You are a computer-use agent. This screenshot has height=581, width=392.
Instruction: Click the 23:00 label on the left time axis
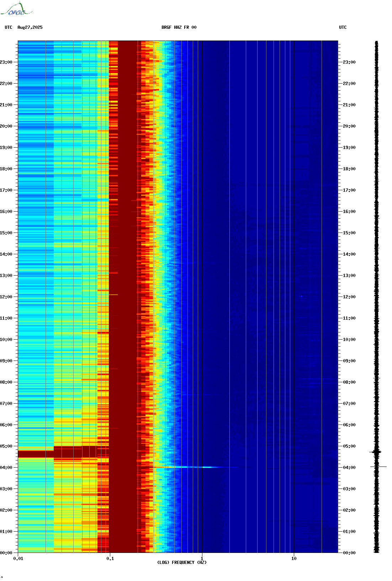click(x=6, y=62)
